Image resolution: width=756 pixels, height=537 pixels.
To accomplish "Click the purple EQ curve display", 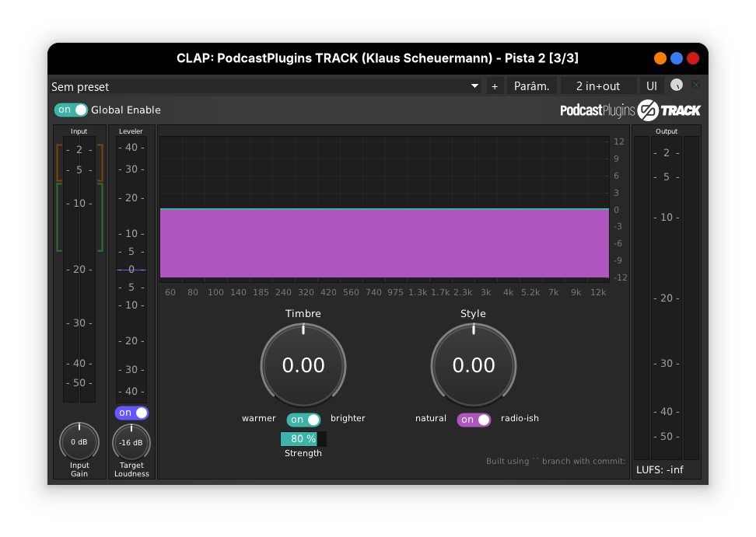I will click(x=384, y=242).
